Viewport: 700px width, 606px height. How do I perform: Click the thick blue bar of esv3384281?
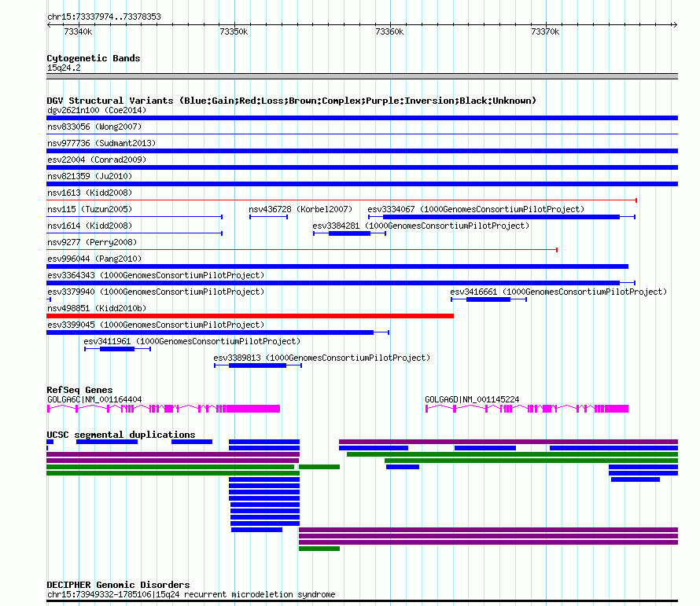pos(349,233)
